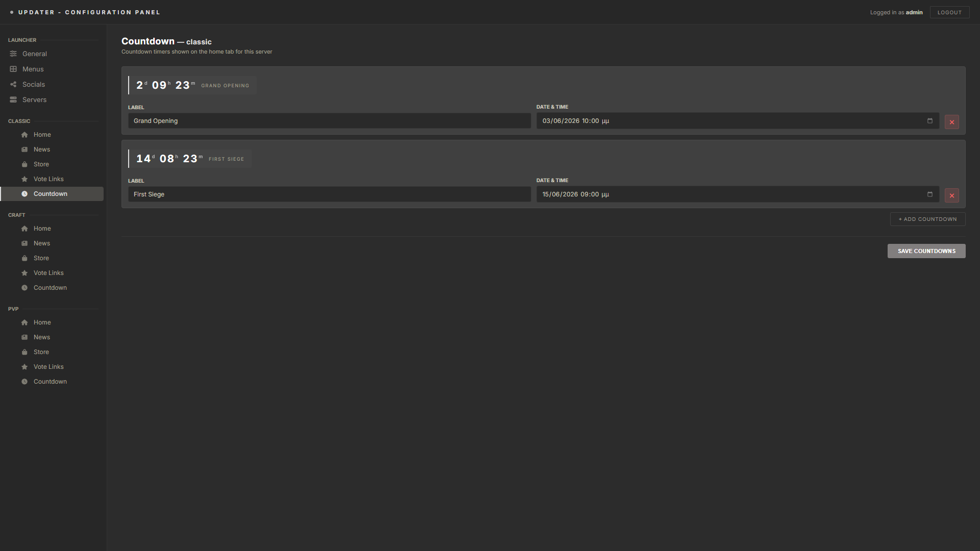Open Home under Classic section
The image size is (980, 551).
click(52, 135)
